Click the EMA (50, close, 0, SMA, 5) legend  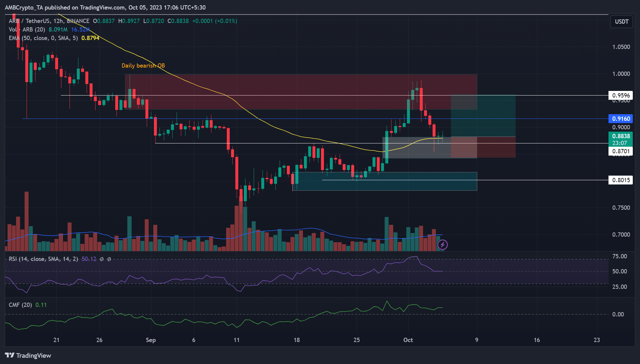coord(43,38)
